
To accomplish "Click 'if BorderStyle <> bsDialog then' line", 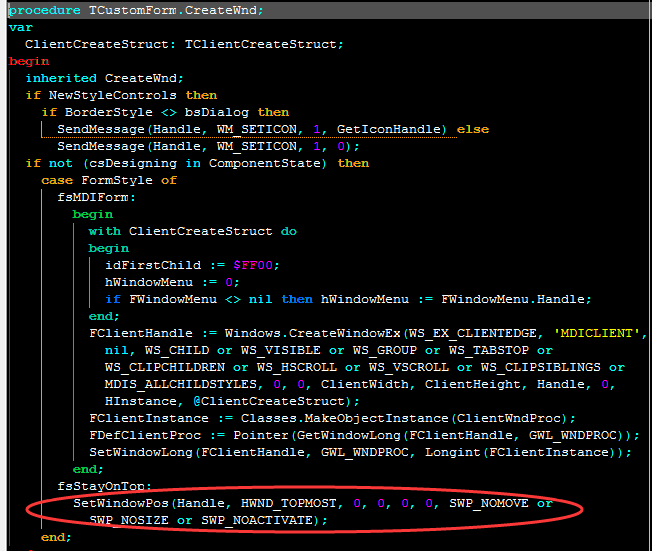I will click(165, 112).
